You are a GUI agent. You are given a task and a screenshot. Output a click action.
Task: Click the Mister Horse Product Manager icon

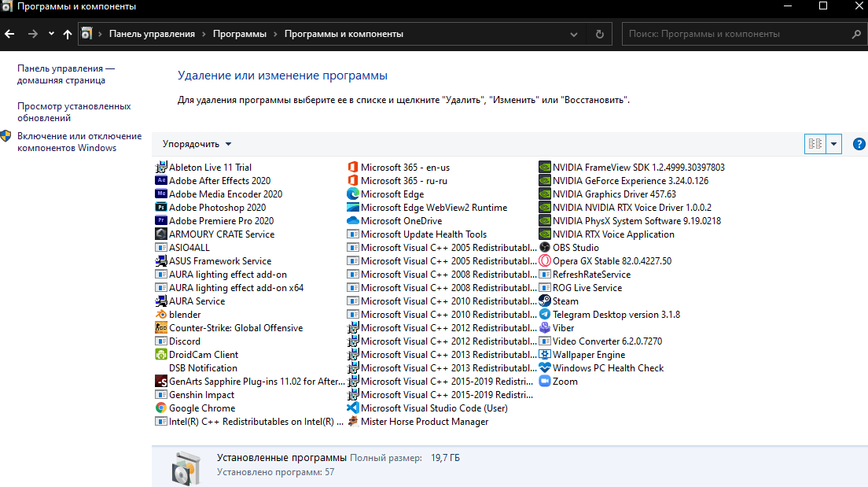(352, 421)
